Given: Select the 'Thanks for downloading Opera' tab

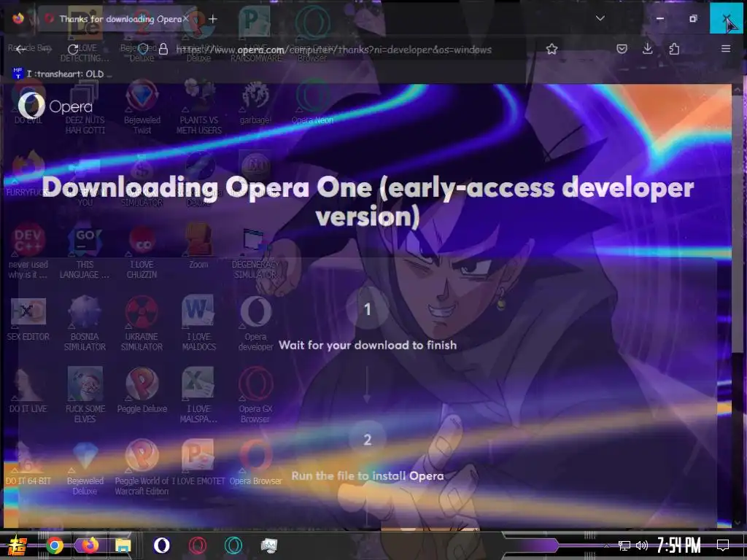Looking at the screenshot, I should (x=117, y=19).
